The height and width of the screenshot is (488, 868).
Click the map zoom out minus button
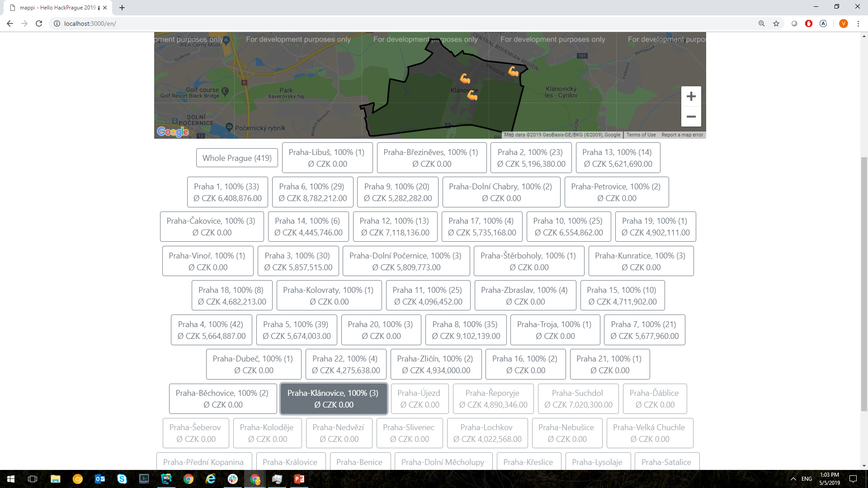pyautogui.click(x=691, y=117)
